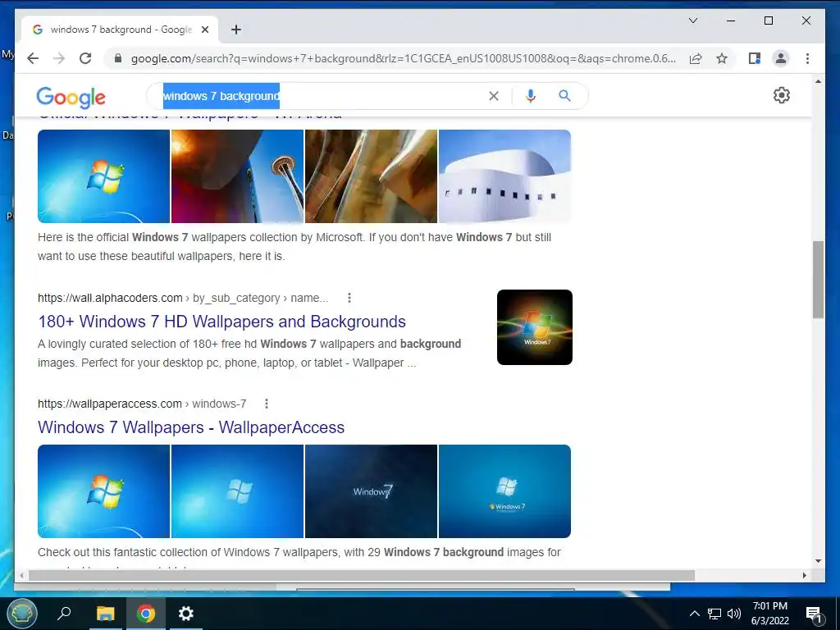Open first Windows logo thumbnail in upper row
Viewport: 840px width, 630px height.
pyautogui.click(x=103, y=176)
